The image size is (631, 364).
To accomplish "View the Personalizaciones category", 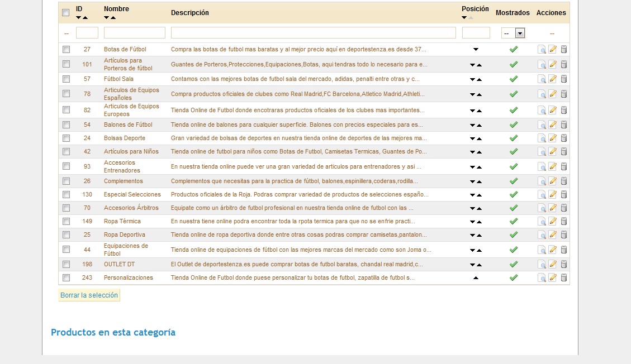I will (542, 277).
